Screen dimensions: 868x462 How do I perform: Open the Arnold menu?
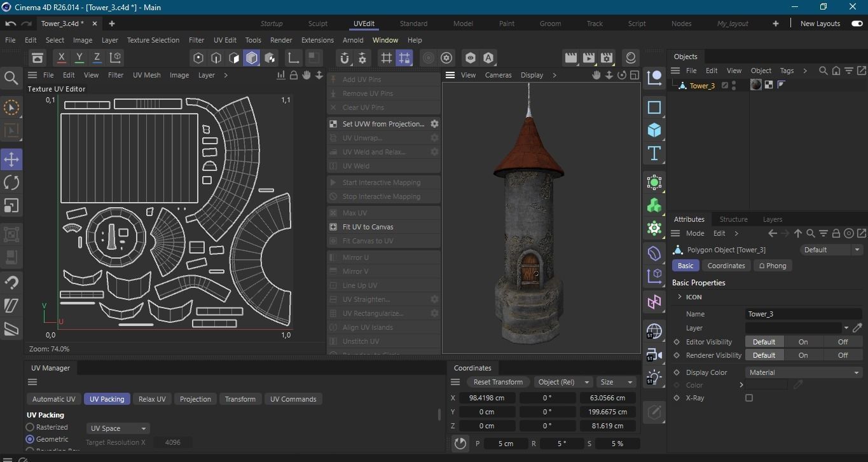point(353,40)
